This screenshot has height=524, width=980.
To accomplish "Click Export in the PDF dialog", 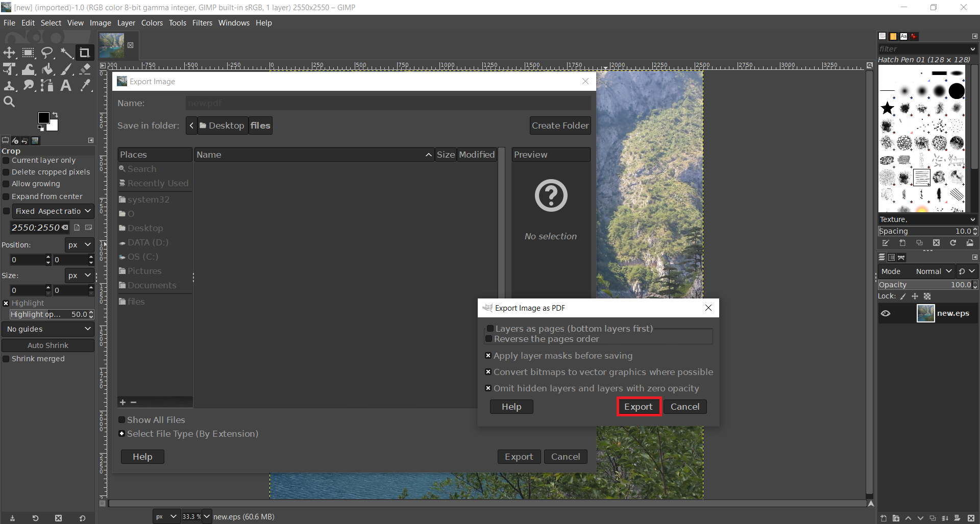I will 638,407.
